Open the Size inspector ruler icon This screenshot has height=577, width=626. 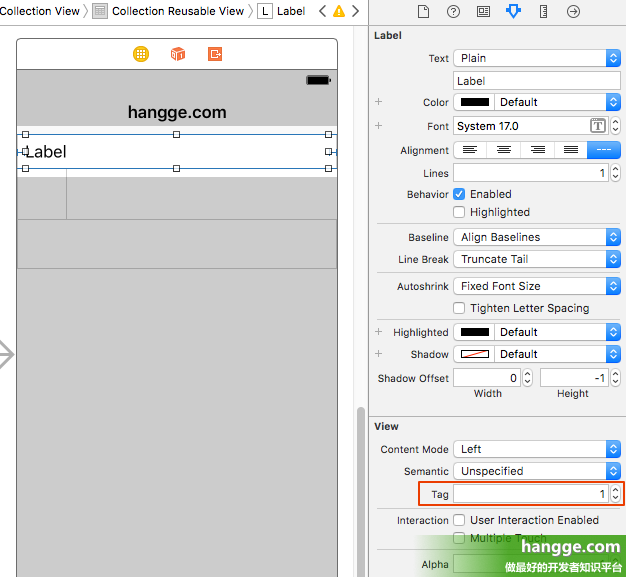(543, 12)
